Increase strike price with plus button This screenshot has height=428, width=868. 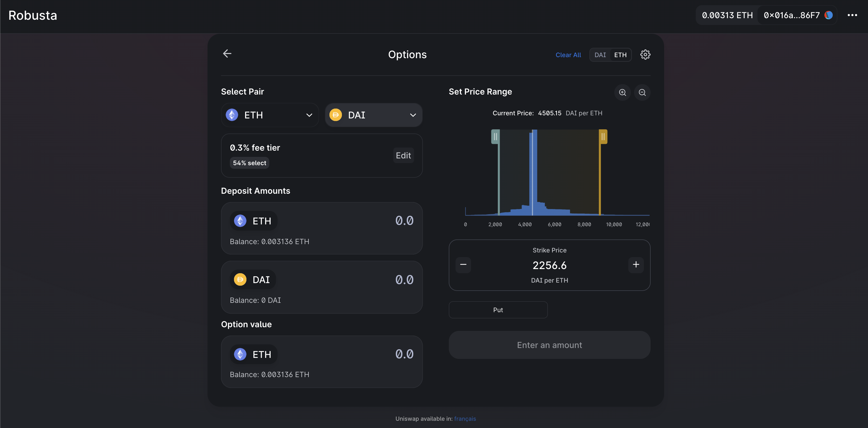click(x=636, y=265)
